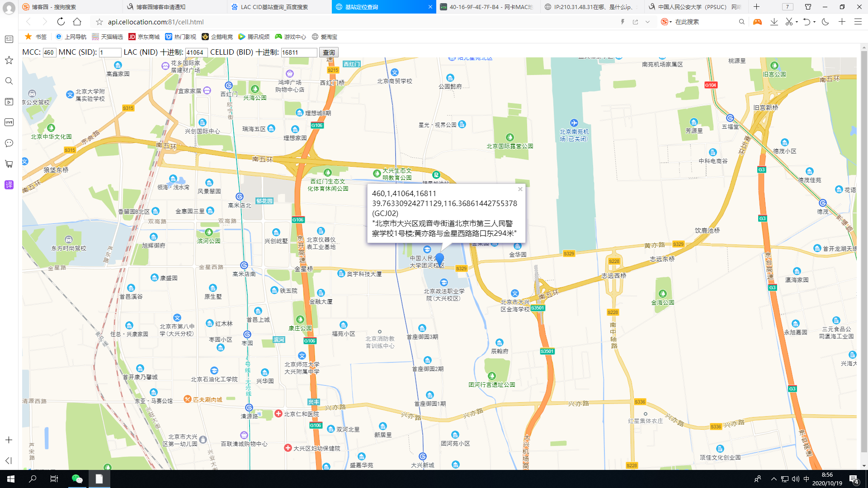Bookmark page with address bar star
This screenshot has height=488, width=868.
tap(99, 22)
